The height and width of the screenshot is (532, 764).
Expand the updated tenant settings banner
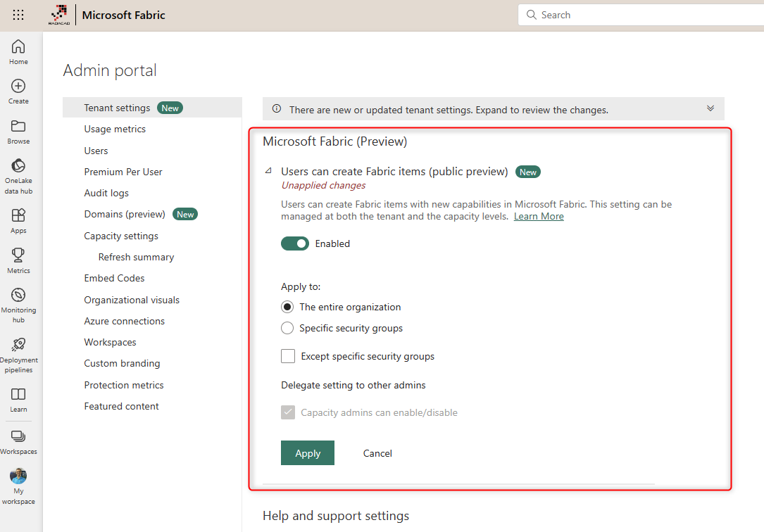click(710, 108)
